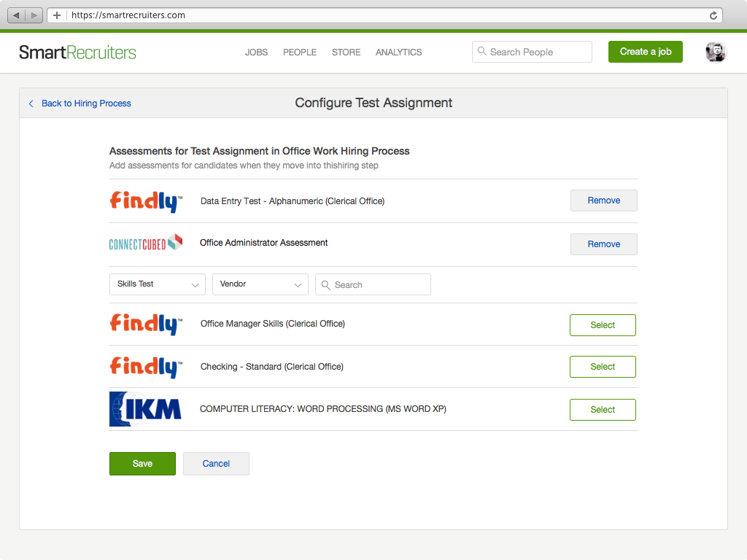747x560 pixels.
Task: Click the ConnectCubed logo
Action: tap(146, 243)
